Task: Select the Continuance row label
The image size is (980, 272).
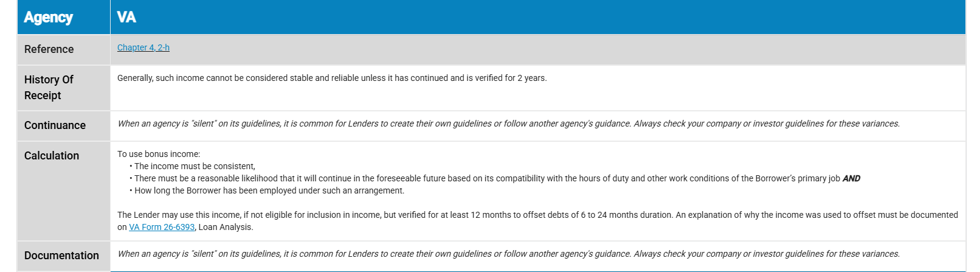Action: (55, 125)
